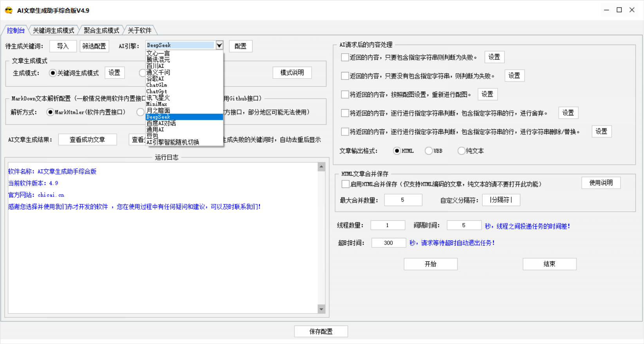The height and width of the screenshot is (344, 644).
Task: Choose MiniMax from the engine list
Action: tap(184, 104)
